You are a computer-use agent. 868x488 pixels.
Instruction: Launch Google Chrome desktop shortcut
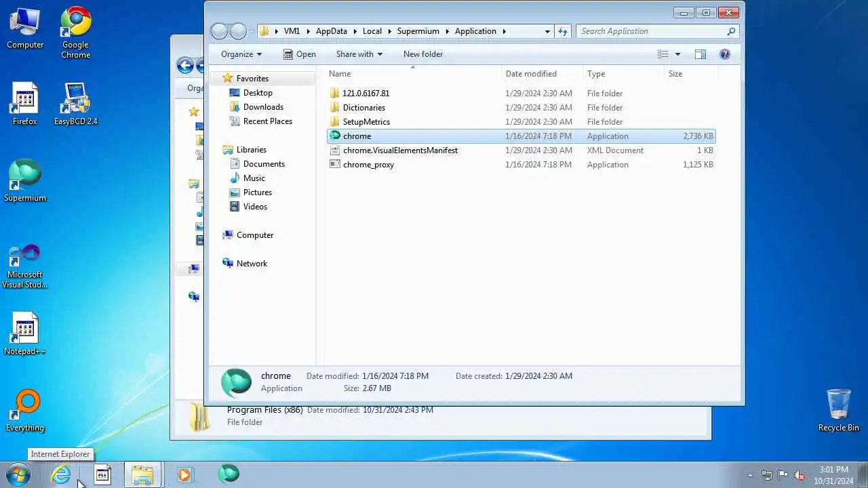click(x=75, y=33)
